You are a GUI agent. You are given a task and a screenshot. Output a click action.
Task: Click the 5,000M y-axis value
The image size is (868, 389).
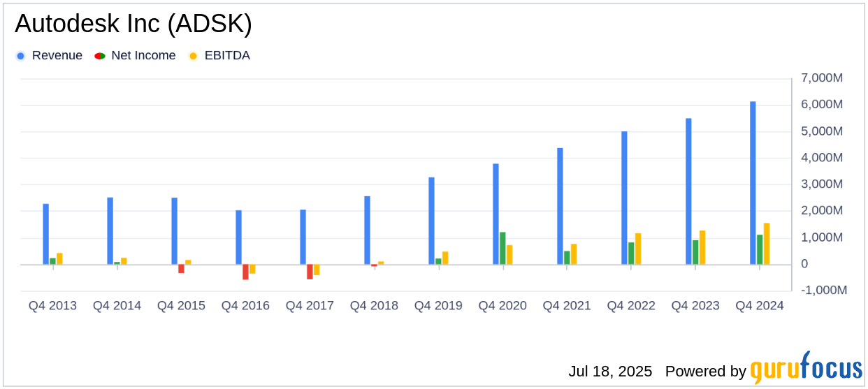[822, 131]
